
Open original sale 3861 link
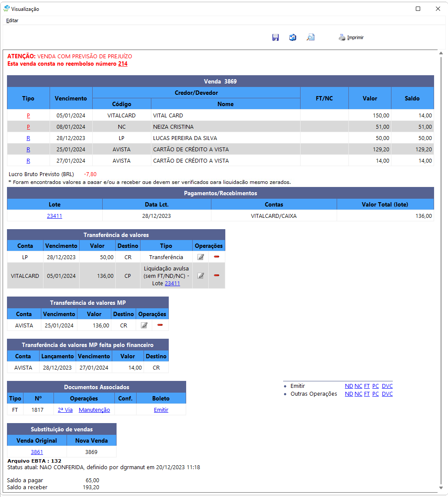click(37, 452)
